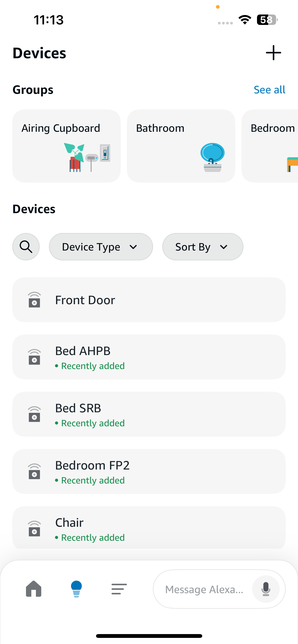This screenshot has width=298, height=644.
Task: Open the Bed SRB device
Action: pyautogui.click(x=149, y=414)
